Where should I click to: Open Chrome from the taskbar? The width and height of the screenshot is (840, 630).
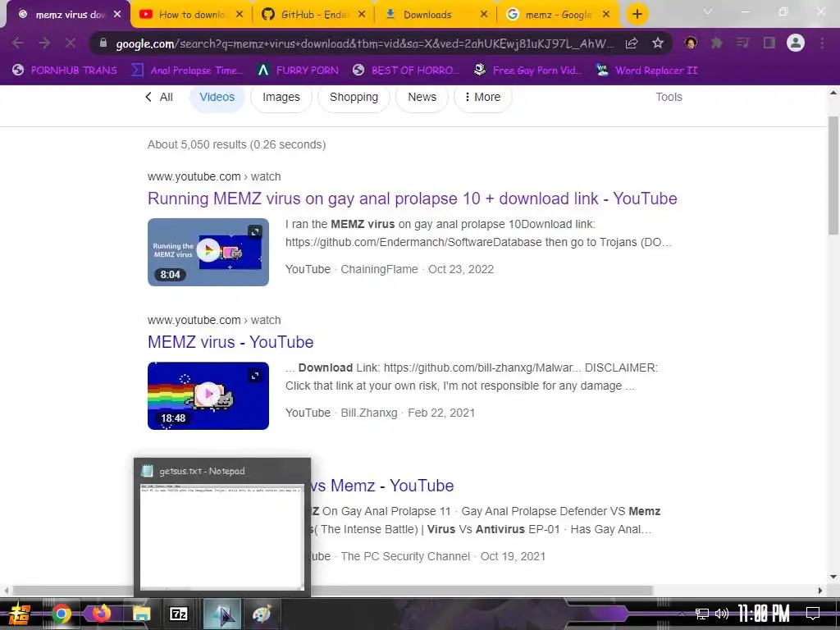click(x=61, y=614)
